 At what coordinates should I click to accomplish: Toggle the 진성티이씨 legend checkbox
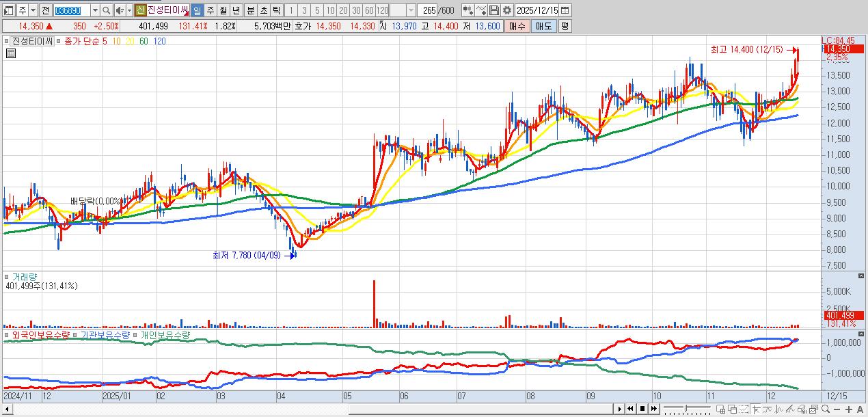click(x=8, y=41)
